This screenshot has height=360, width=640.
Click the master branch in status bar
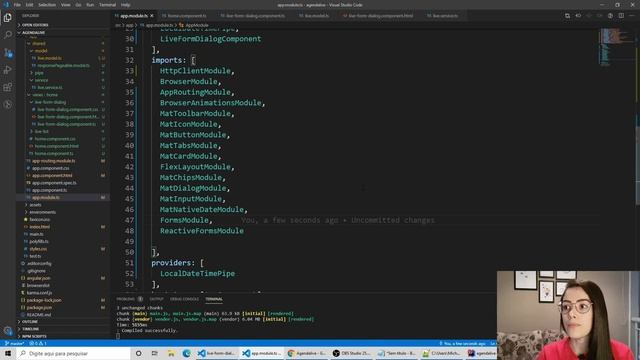[14, 344]
